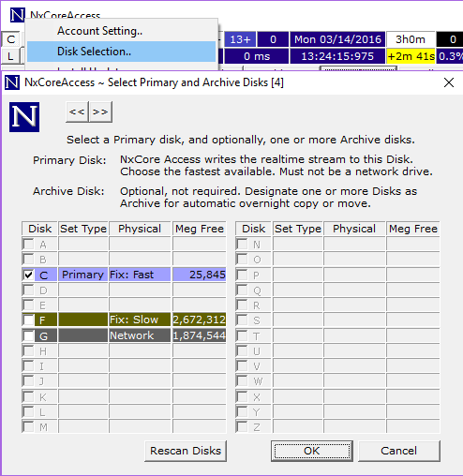Toggle the disk S checkbox
The width and height of the screenshot is (463, 476).
point(242,320)
